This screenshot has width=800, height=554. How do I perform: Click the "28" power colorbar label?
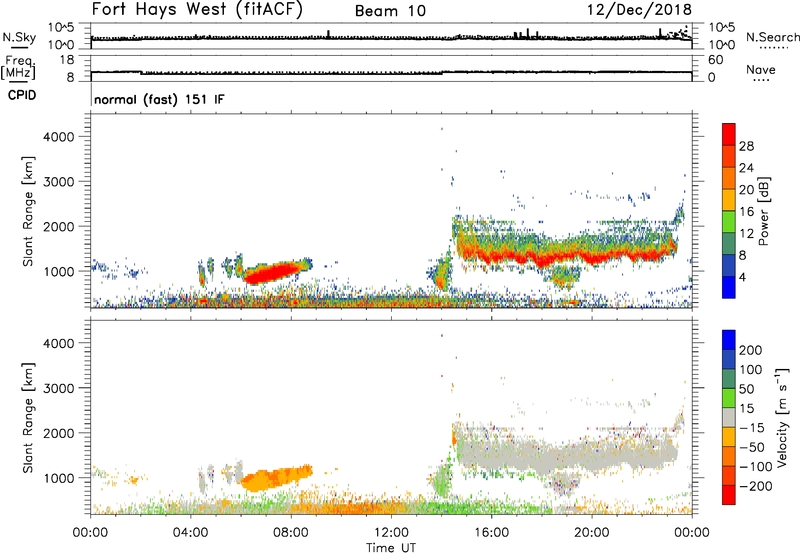tap(746, 146)
